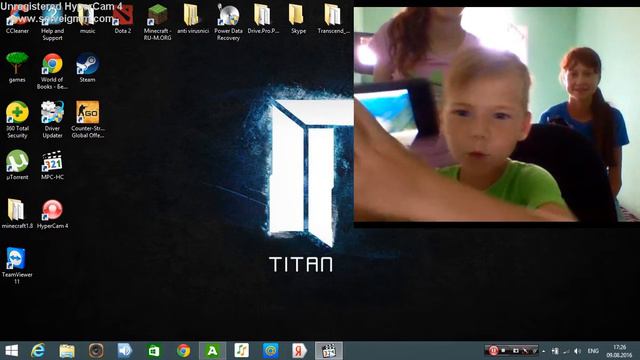Viewport: 640px width, 360px height.
Task: Launch Yandex browser from the taskbar
Action: pos(299,351)
